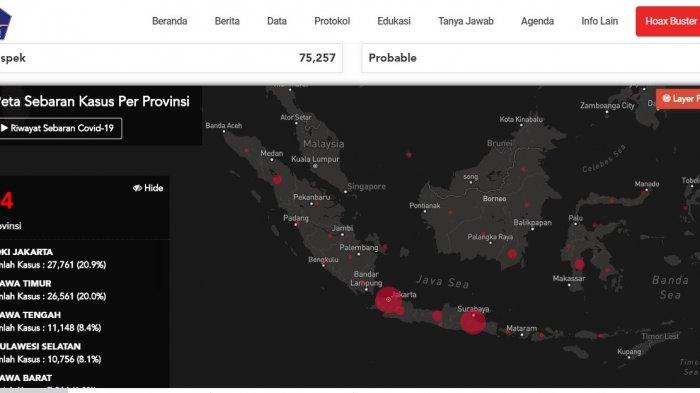Click the Pontianak city label
Viewport: 700px width, 393px height.
[x=425, y=205]
